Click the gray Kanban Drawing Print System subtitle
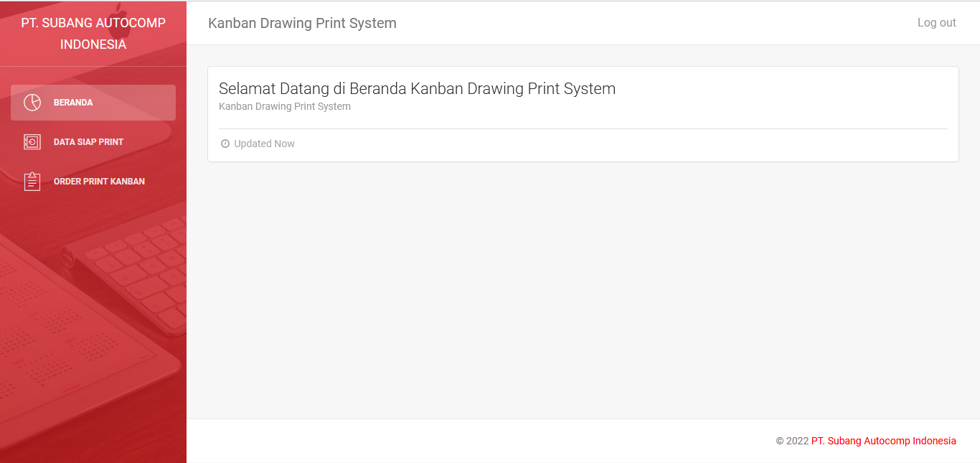This screenshot has height=463, width=980. point(285,106)
